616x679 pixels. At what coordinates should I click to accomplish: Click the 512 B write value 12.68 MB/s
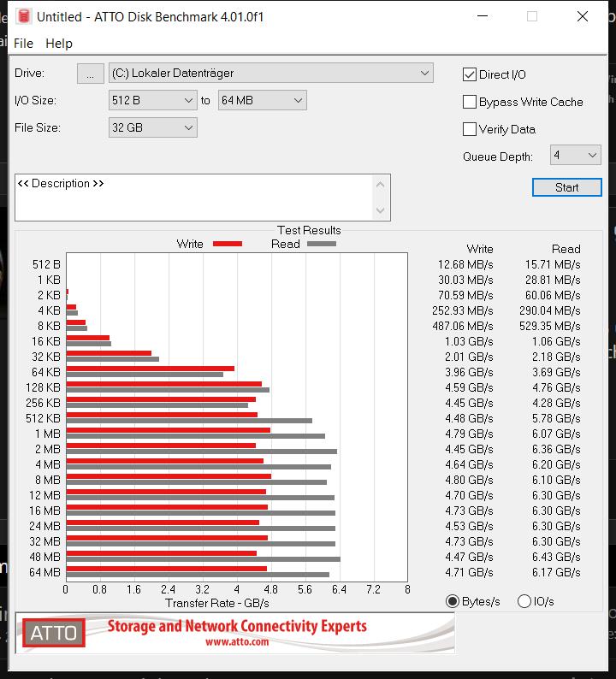(x=465, y=264)
